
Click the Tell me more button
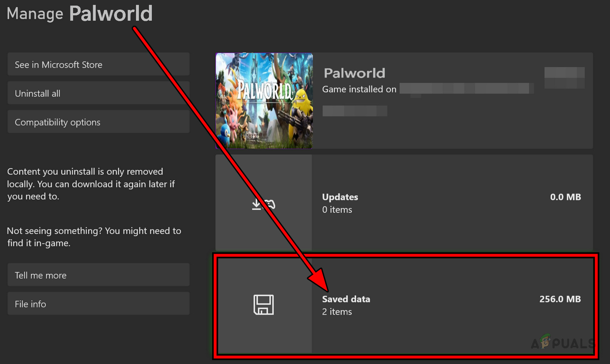pos(98,275)
